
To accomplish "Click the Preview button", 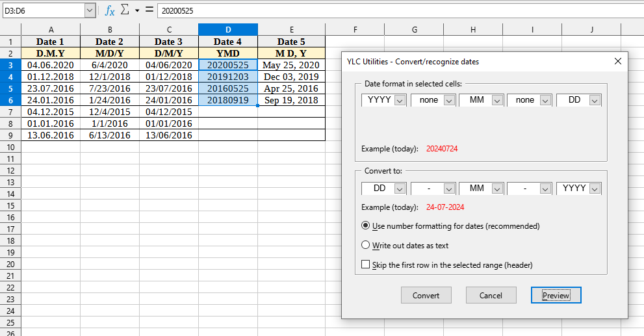I will tap(556, 295).
